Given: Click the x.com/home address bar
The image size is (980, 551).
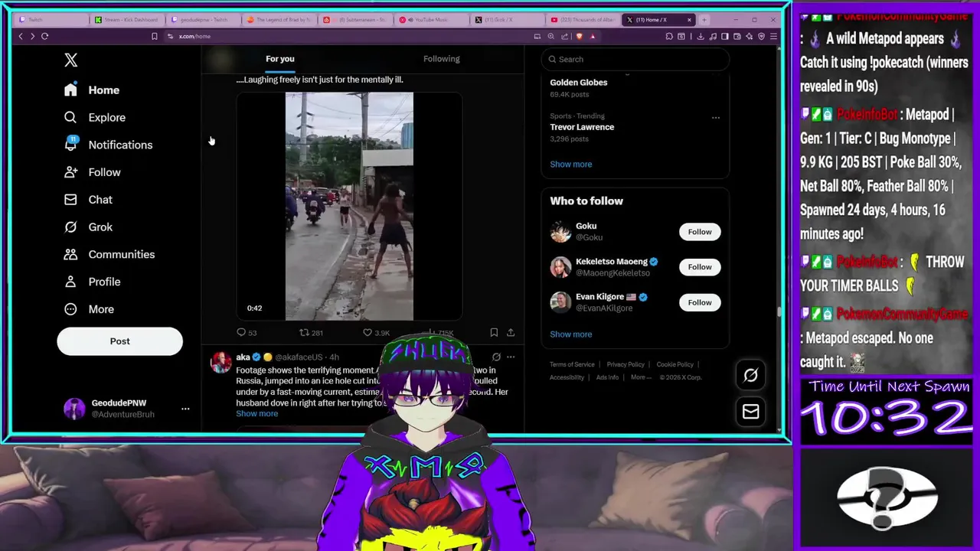Looking at the screenshot, I should [x=348, y=36].
